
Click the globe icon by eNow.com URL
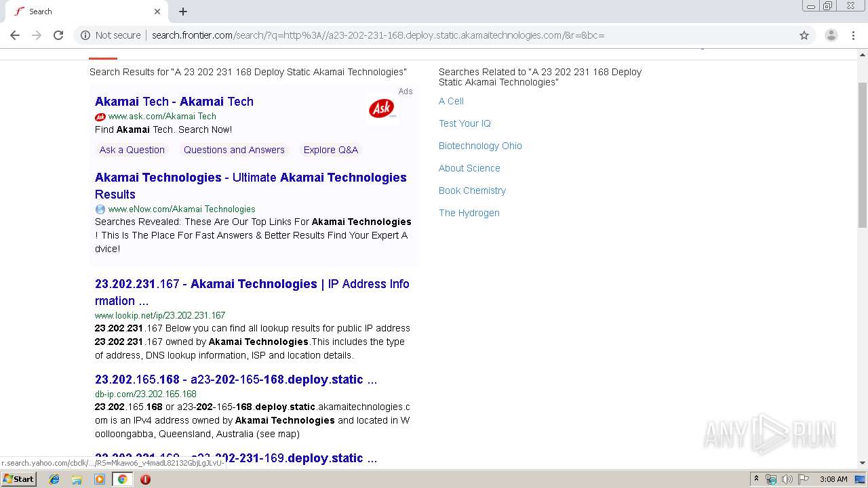(x=100, y=209)
